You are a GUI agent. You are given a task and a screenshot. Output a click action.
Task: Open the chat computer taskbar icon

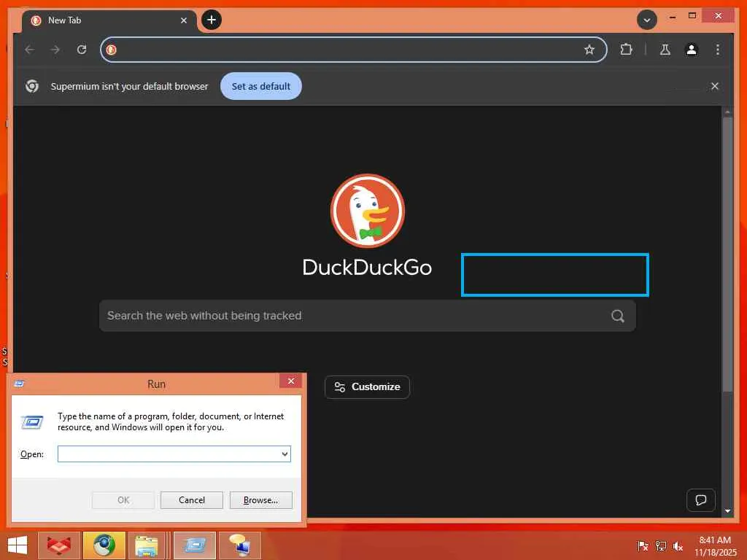(239, 545)
